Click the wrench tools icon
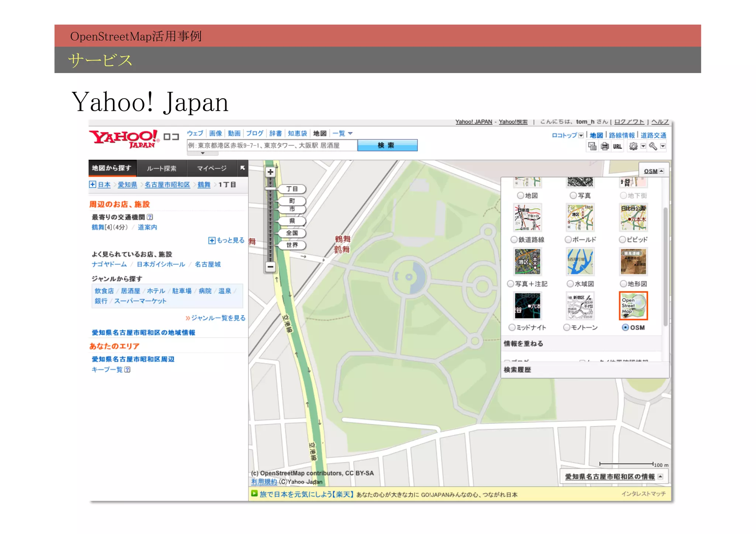The height and width of the screenshot is (534, 756). 653,147
